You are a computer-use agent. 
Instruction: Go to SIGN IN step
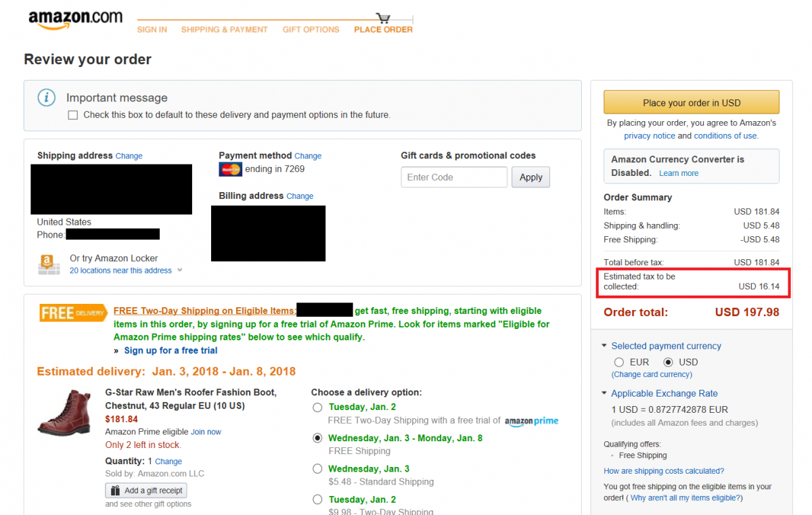(152, 30)
